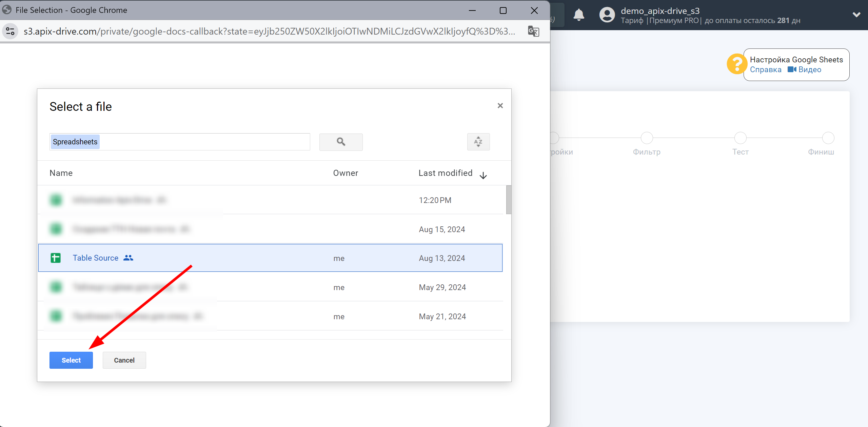Click the Google Sheets file icon for Table Source
Screen dimensions: 868x427
56,258
